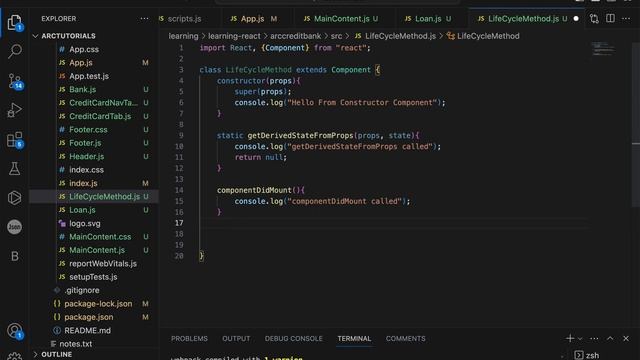Image resolution: width=640 pixels, height=360 pixels.
Task: Open index.css in the explorer
Action: 86,170
